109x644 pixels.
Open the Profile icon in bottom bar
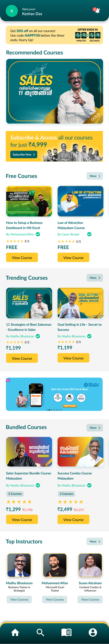[93, 632]
